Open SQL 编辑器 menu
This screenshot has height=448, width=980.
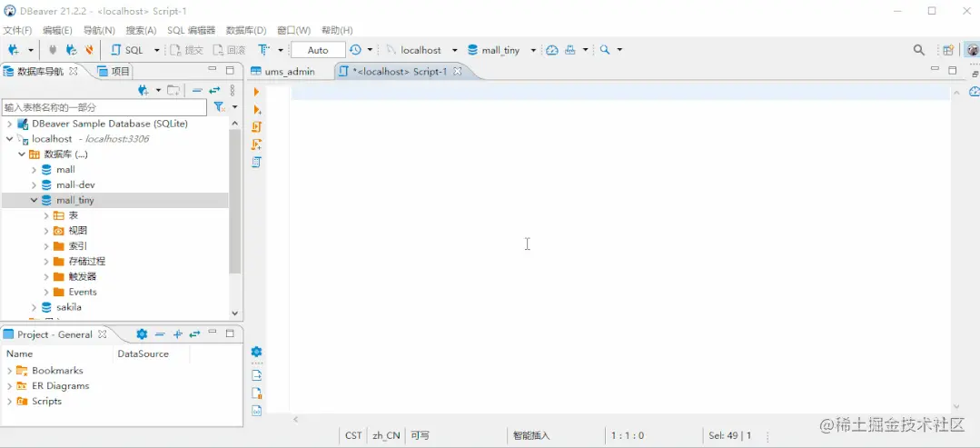(192, 30)
